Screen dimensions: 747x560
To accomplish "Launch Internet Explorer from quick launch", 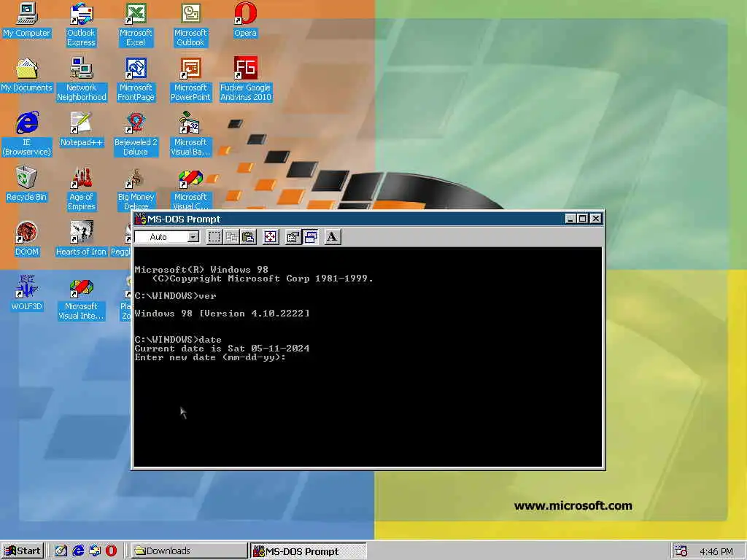I will point(78,551).
